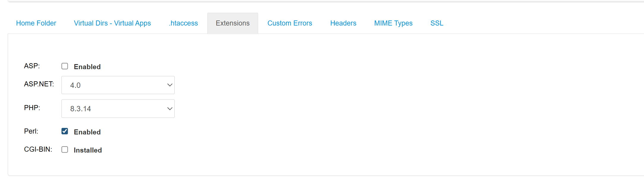The image size is (644, 184).
Task: Uncheck the Perl Enabled checkbox
Action: (x=65, y=131)
